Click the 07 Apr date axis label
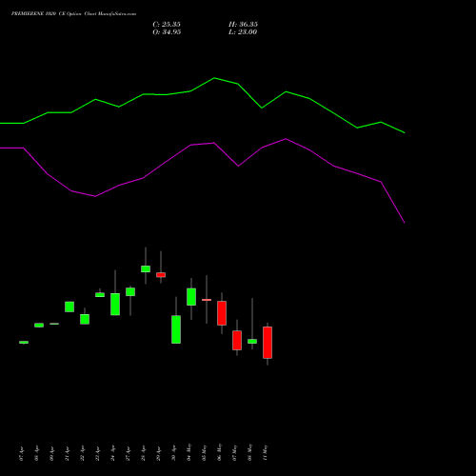 click(x=21, y=454)
